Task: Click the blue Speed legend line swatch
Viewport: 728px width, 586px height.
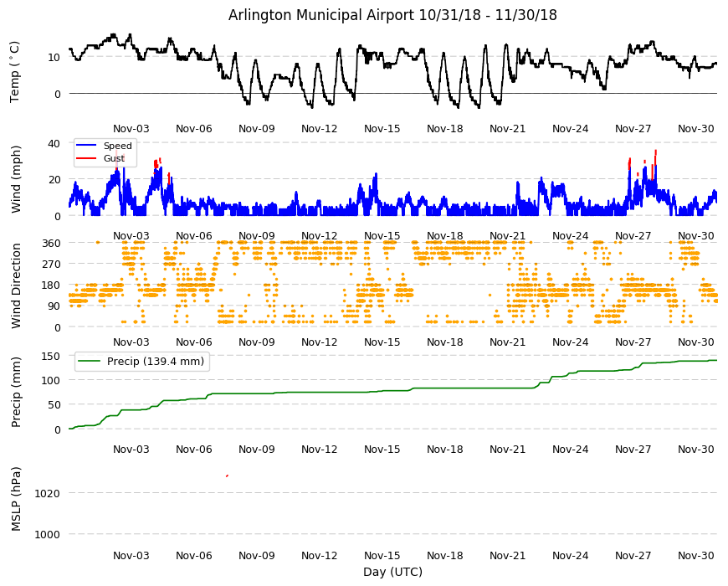Action: click(86, 146)
